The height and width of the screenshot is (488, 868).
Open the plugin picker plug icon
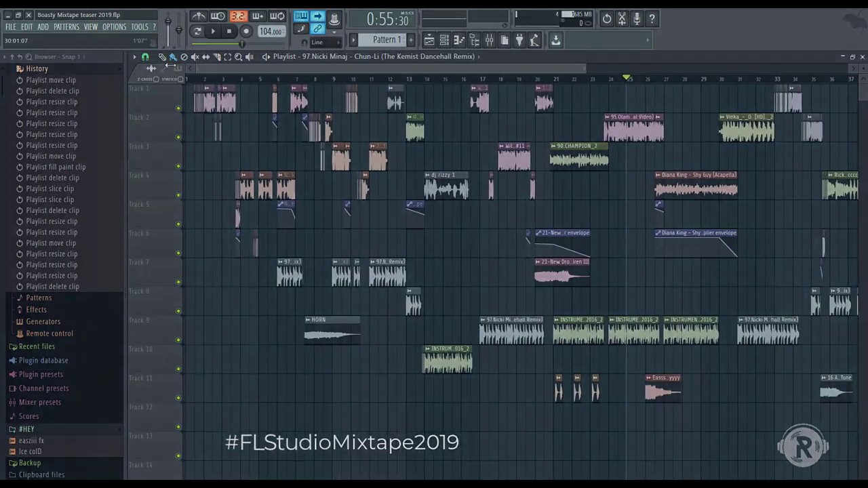click(x=519, y=41)
